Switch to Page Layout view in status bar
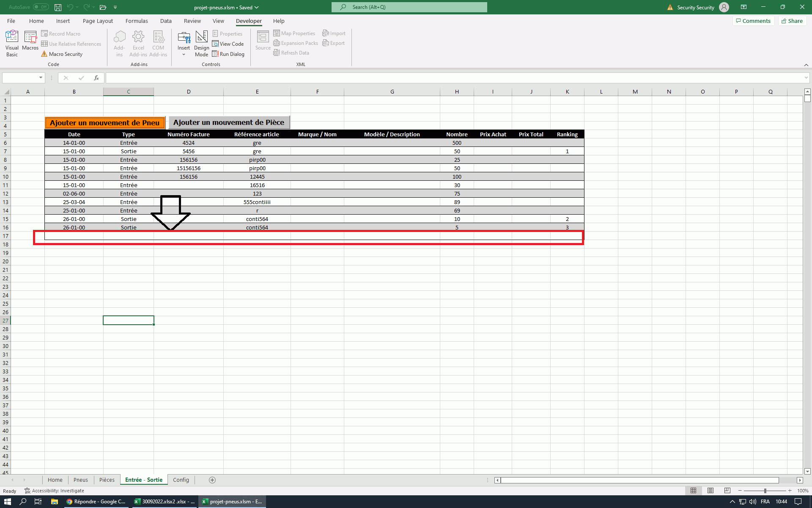Viewport: 812px width, 508px height. (x=710, y=491)
